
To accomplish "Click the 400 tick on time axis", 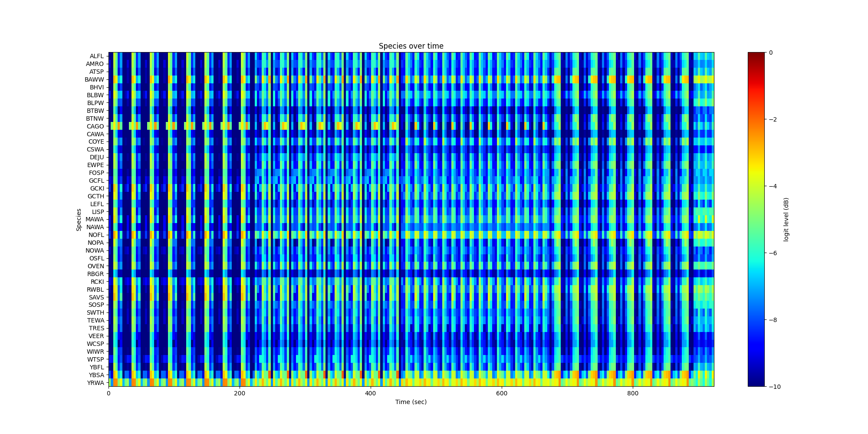I will [371, 393].
